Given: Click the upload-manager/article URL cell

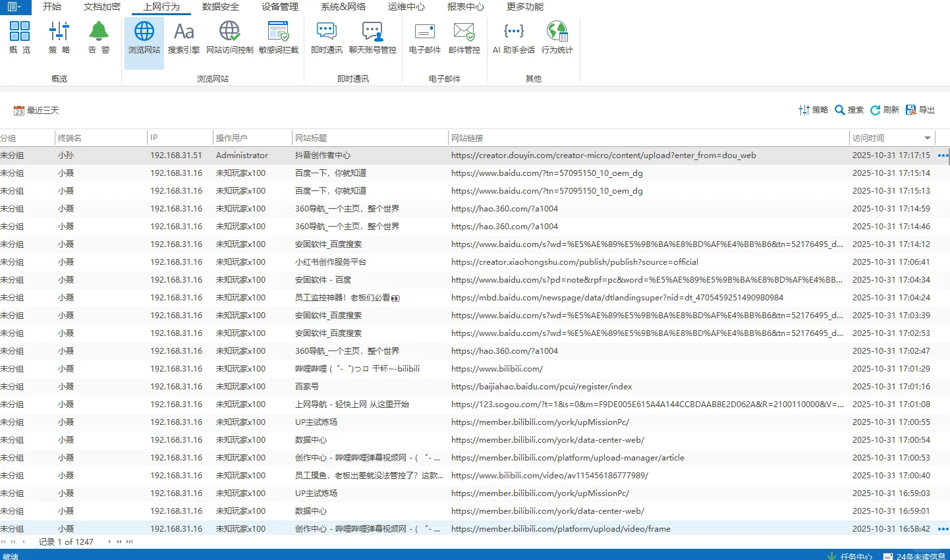Looking at the screenshot, I should (x=649, y=458).
